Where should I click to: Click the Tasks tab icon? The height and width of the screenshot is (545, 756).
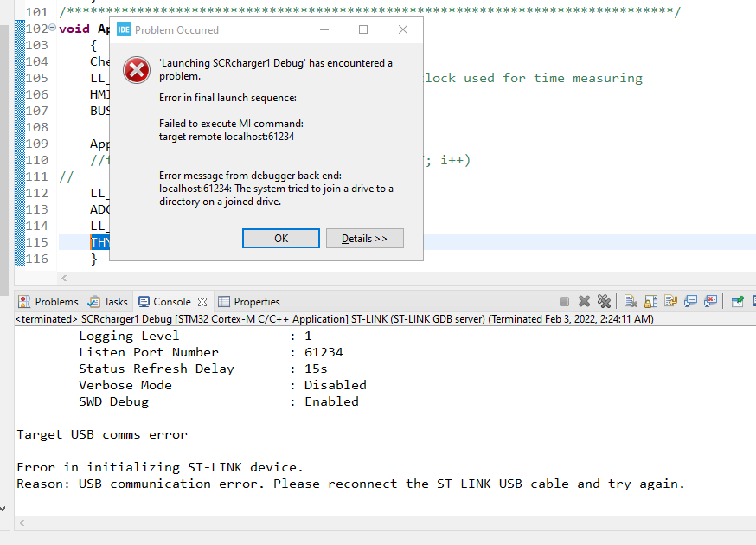click(93, 302)
